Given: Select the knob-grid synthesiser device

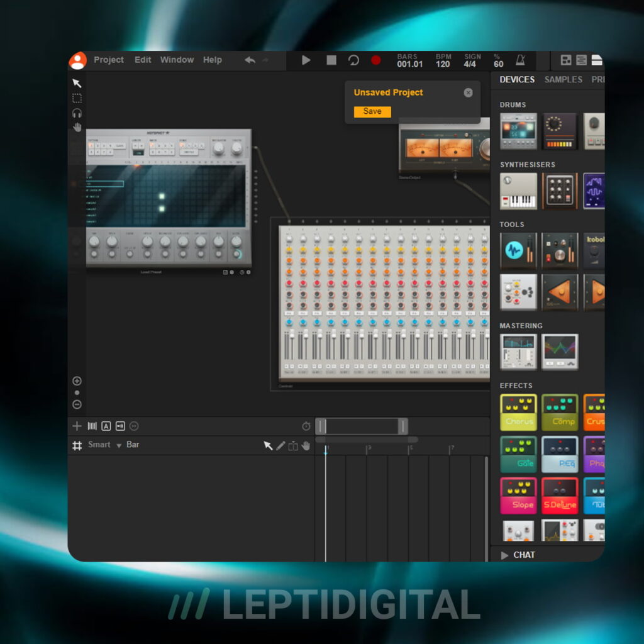Looking at the screenshot, I should pyautogui.click(x=559, y=191).
